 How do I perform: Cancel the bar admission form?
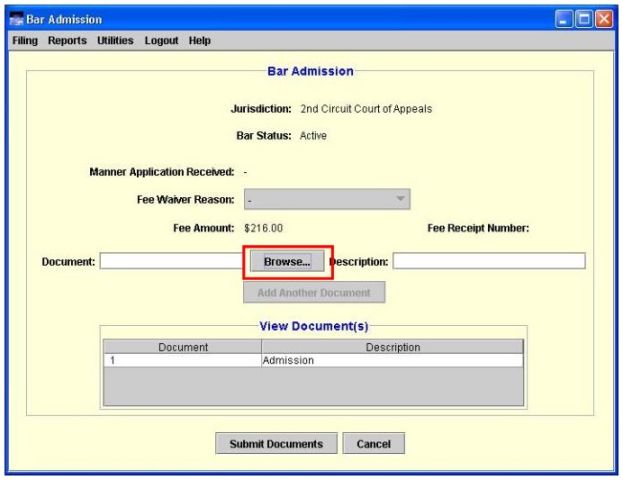pos(373,443)
